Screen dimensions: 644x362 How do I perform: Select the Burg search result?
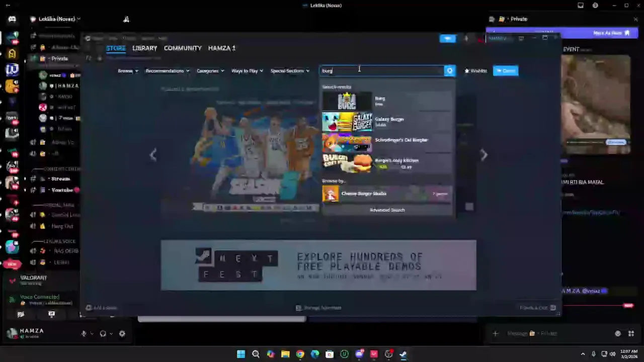[387, 102]
